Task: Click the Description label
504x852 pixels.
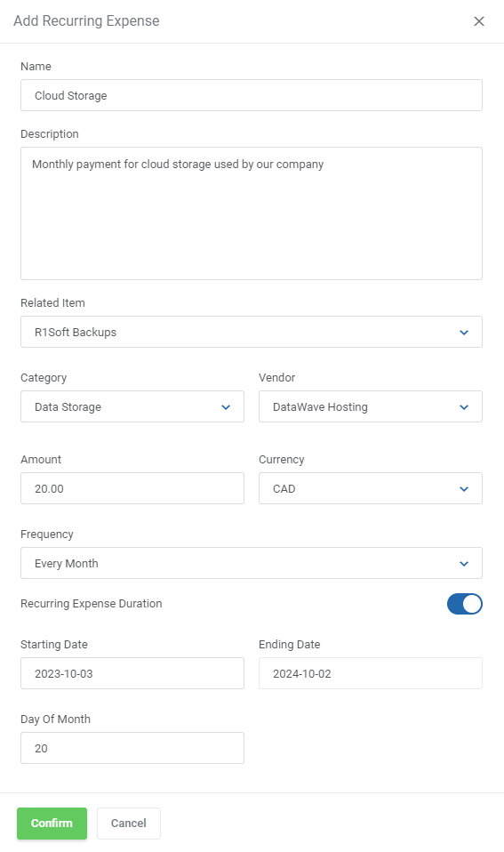Action: (x=50, y=133)
